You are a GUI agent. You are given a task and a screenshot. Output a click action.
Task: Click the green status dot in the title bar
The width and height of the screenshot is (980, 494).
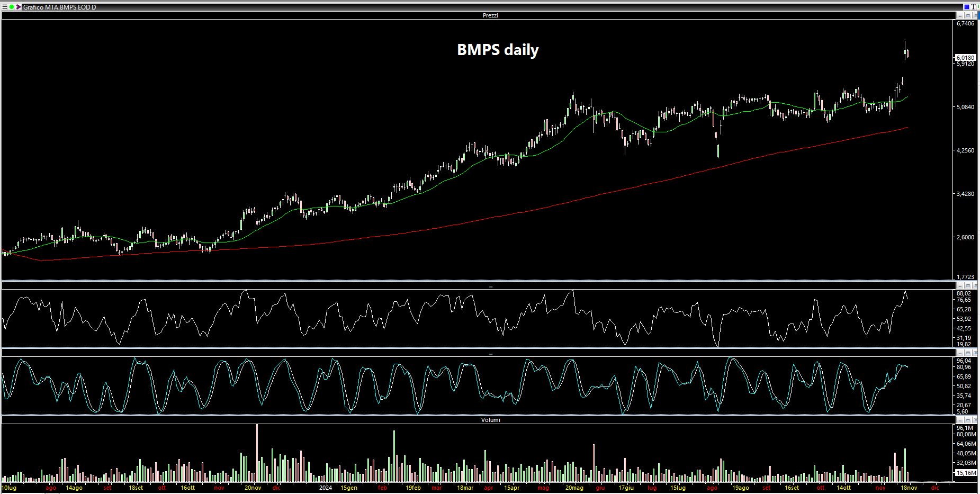[x=12, y=7]
